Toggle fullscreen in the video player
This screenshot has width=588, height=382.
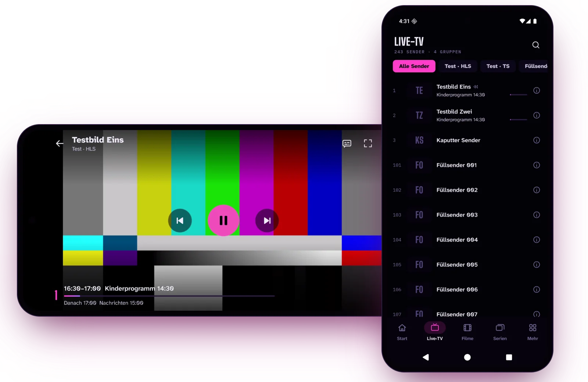368,144
